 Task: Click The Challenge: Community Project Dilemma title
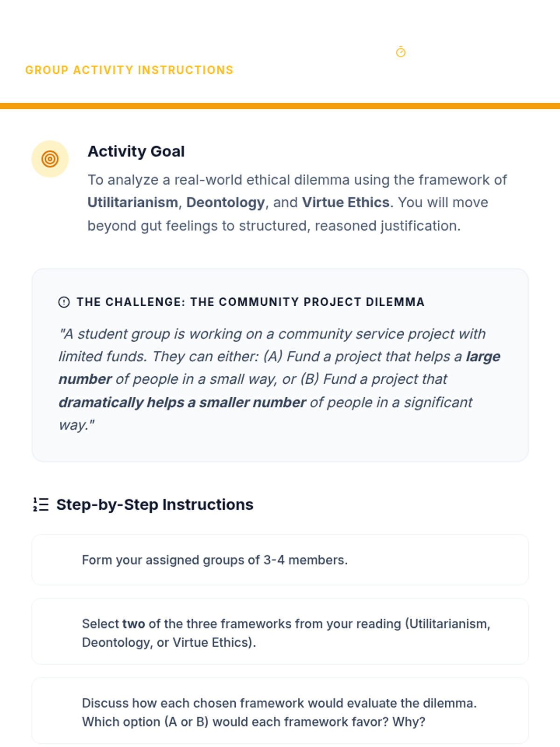click(x=251, y=302)
